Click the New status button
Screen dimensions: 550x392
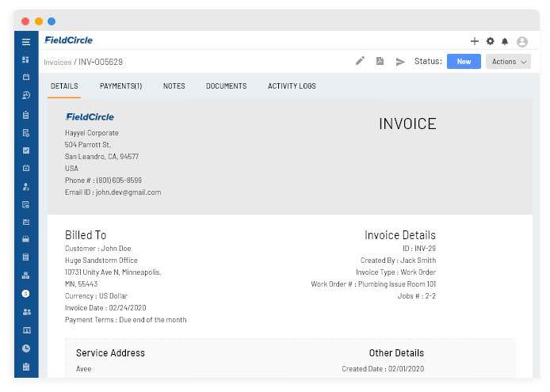pos(464,61)
